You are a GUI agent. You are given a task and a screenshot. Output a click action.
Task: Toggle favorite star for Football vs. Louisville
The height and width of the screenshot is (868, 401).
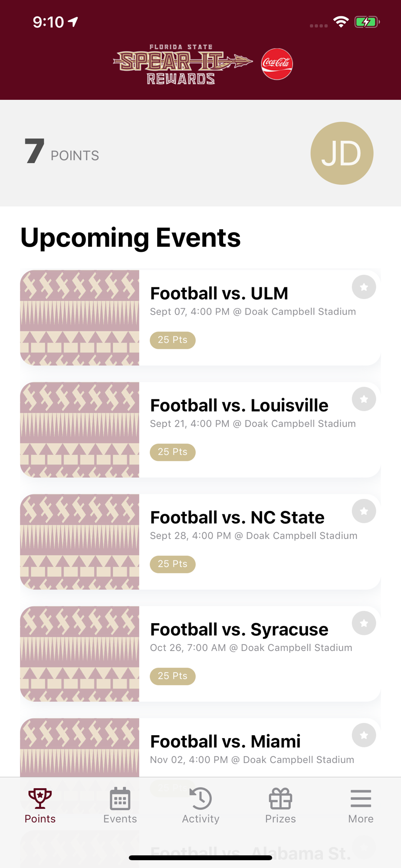[364, 399]
